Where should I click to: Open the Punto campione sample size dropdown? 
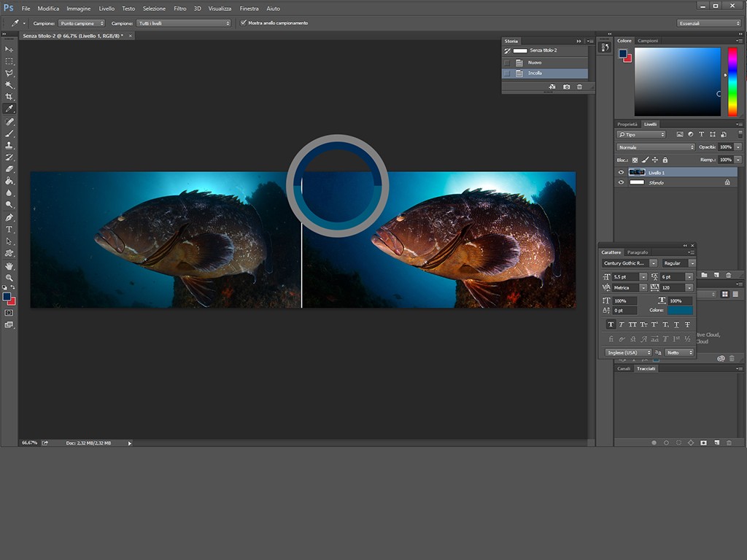coord(81,23)
